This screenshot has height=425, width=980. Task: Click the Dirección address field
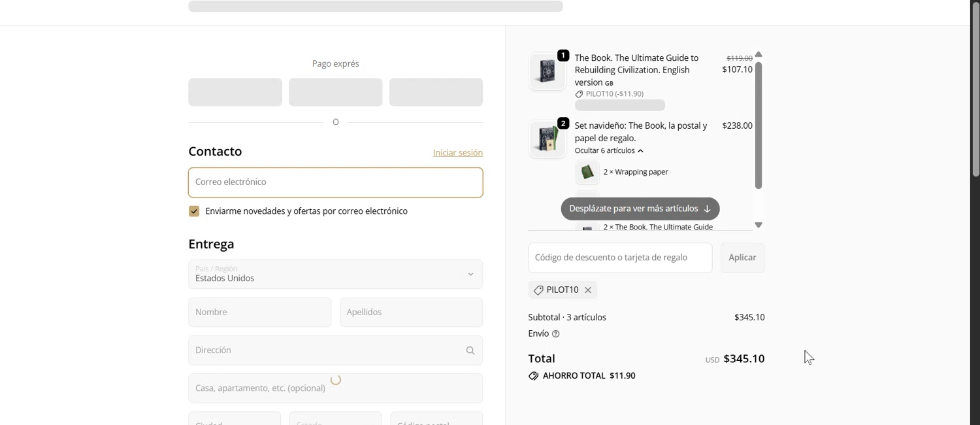point(335,350)
